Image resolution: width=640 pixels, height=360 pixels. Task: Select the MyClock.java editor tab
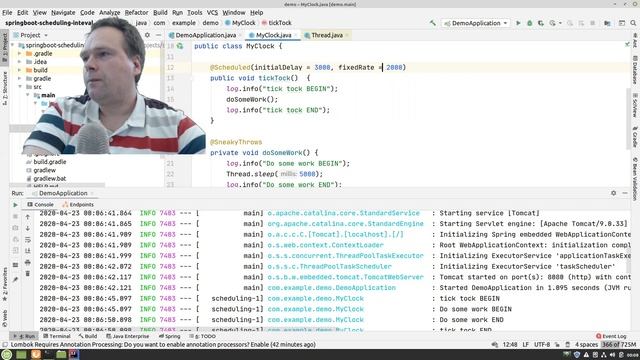273,35
